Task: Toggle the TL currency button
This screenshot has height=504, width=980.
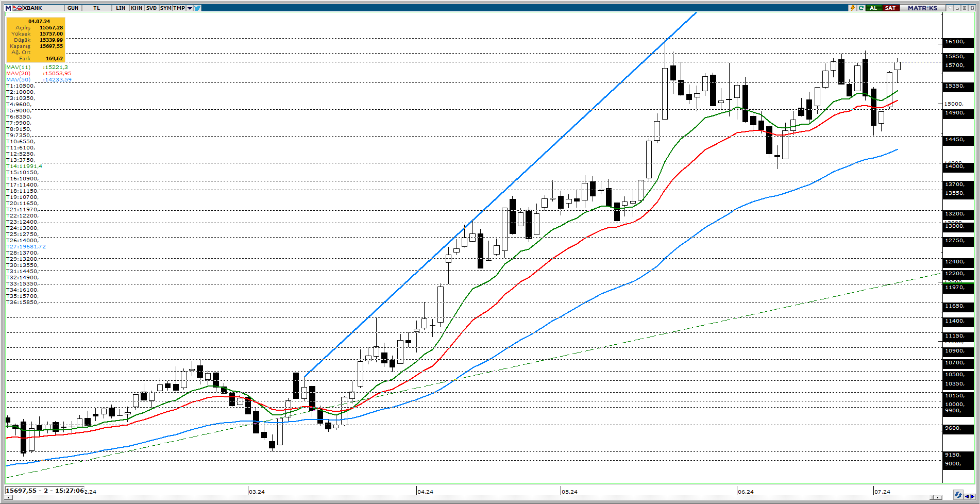Action: click(97, 8)
